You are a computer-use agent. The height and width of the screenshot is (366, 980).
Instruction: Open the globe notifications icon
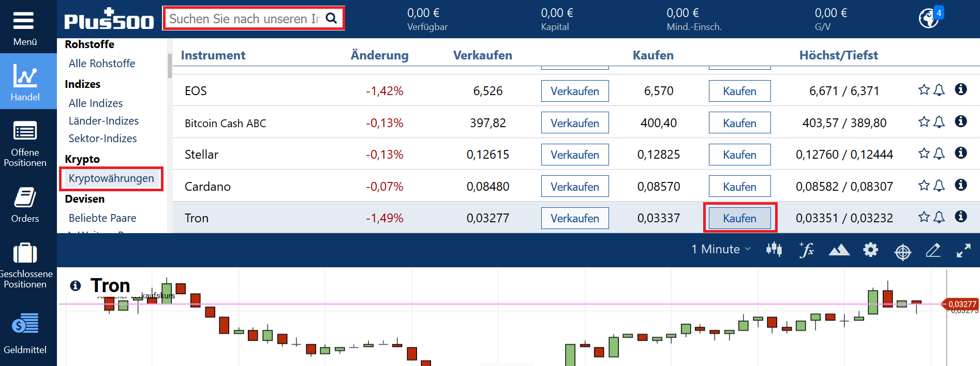(x=929, y=18)
